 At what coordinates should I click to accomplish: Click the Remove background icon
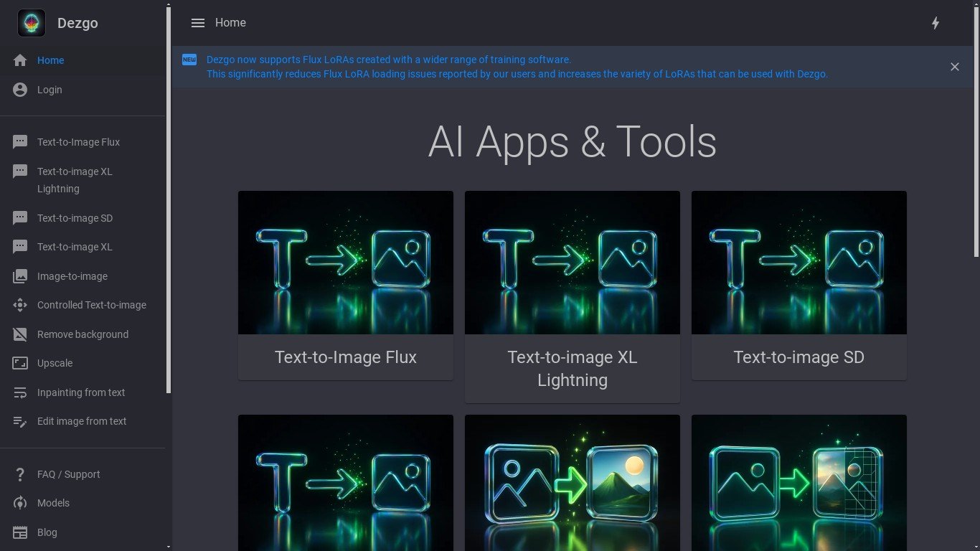(20, 334)
